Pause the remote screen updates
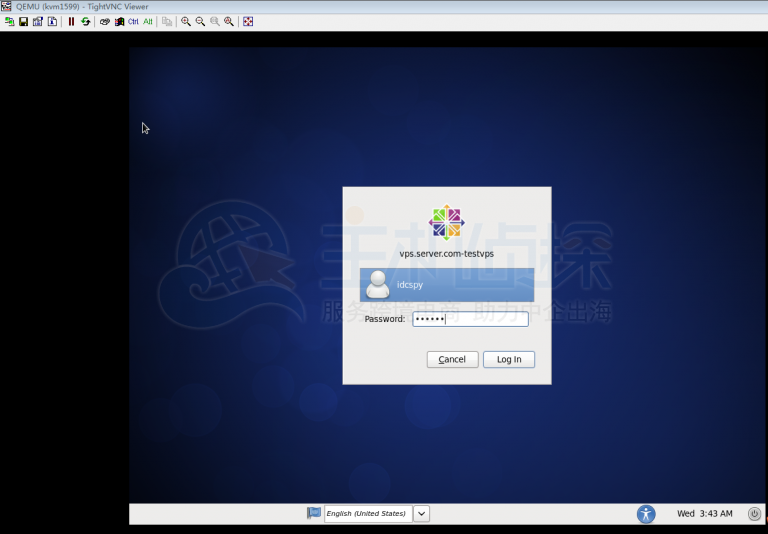The width and height of the screenshot is (768, 534). (71, 21)
